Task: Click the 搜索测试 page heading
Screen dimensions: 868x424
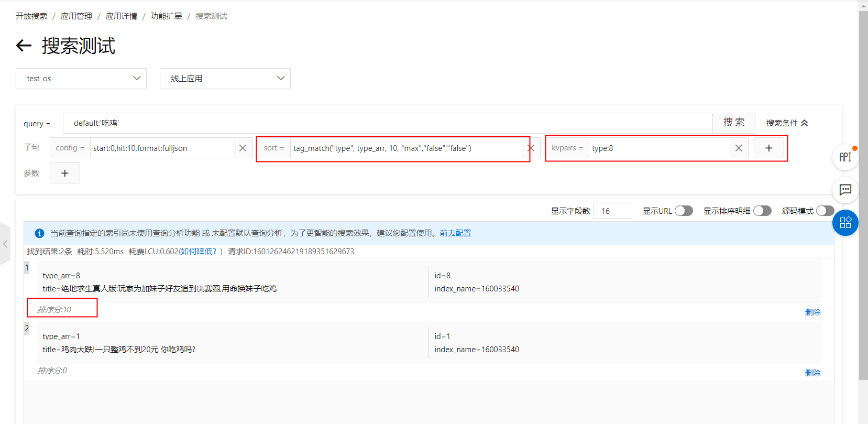Action: tap(79, 46)
